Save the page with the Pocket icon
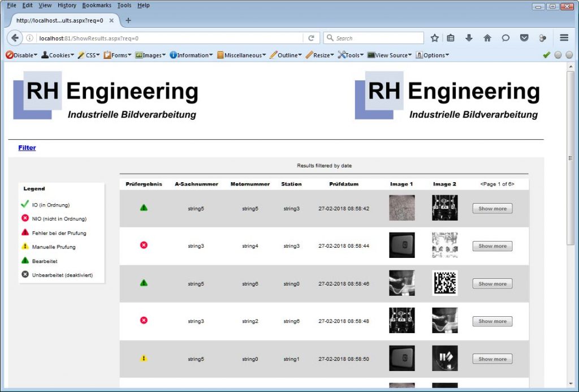 524,38
